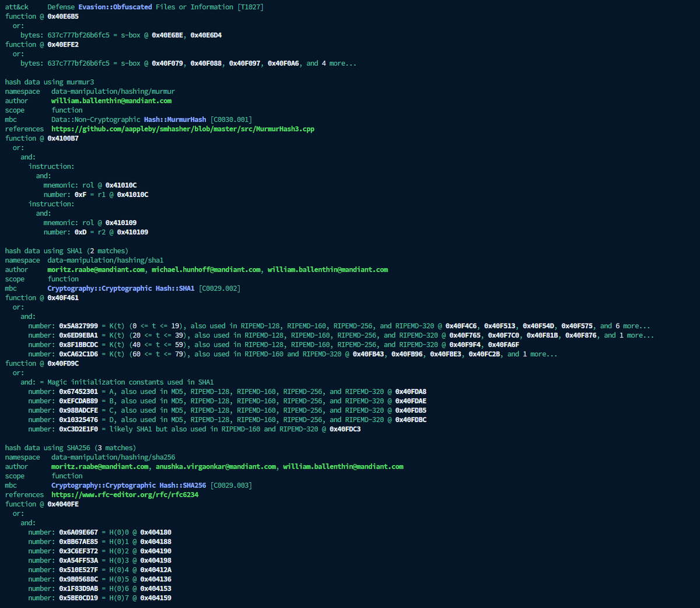The image size is (700, 608).
Task: Click function address 0x4040FE
Action: click(63, 504)
